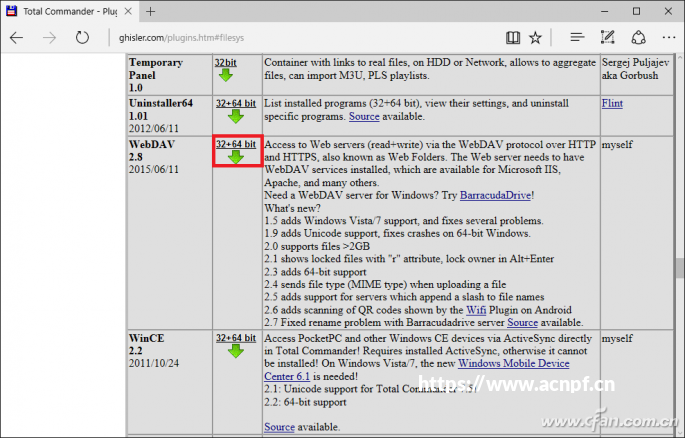Download WinCE via green arrow
Viewport: 685px width, 438px height.
pyautogui.click(x=236, y=351)
